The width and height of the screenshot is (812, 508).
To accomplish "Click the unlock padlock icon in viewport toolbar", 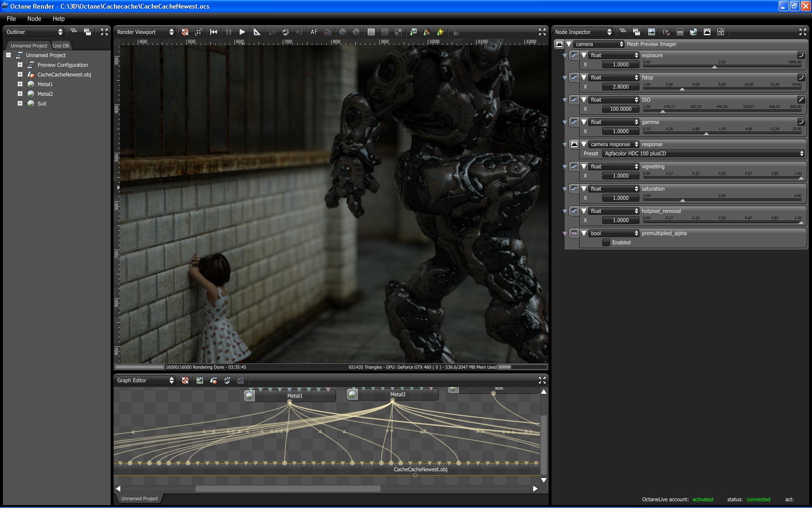I will [454, 32].
